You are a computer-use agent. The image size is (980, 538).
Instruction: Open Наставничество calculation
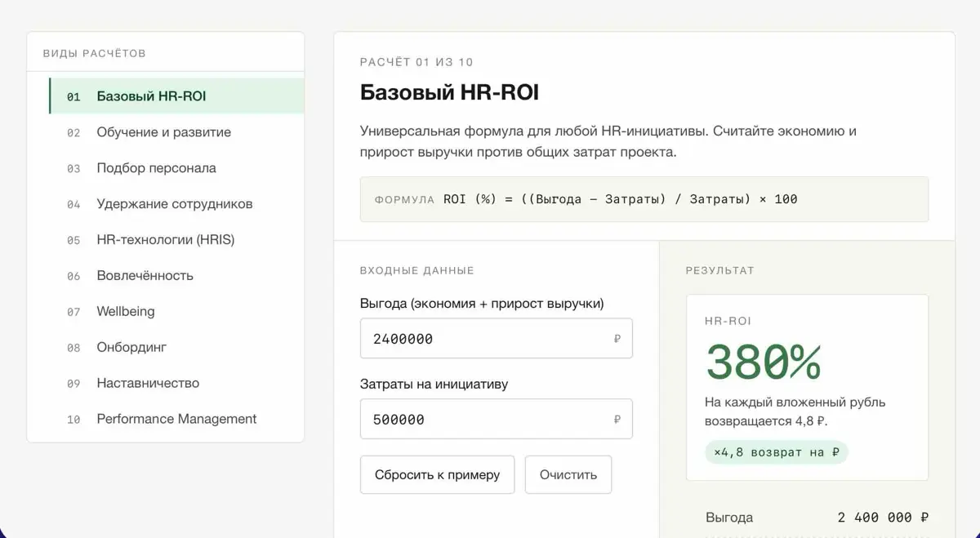pos(176,383)
